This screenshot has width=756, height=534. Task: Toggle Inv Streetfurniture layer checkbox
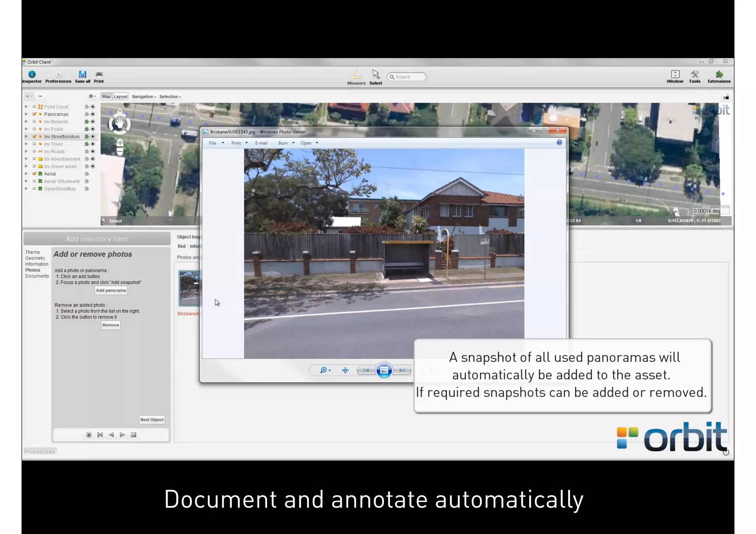[x=34, y=136]
